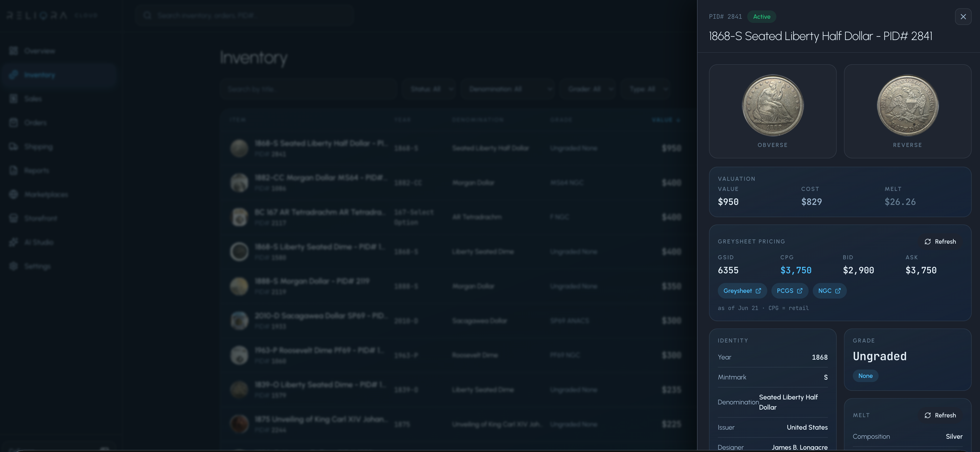Image resolution: width=980 pixels, height=452 pixels.
Task: Open Reports in the sidebar
Action: [x=59, y=170]
